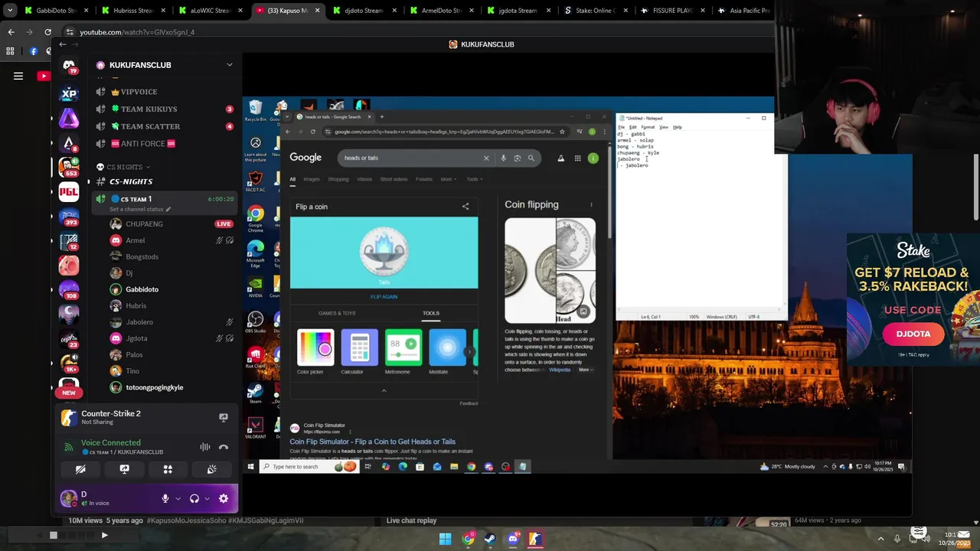This screenshot has height=551, width=980.
Task: Submit search with magnifier icon
Action: coord(531,158)
